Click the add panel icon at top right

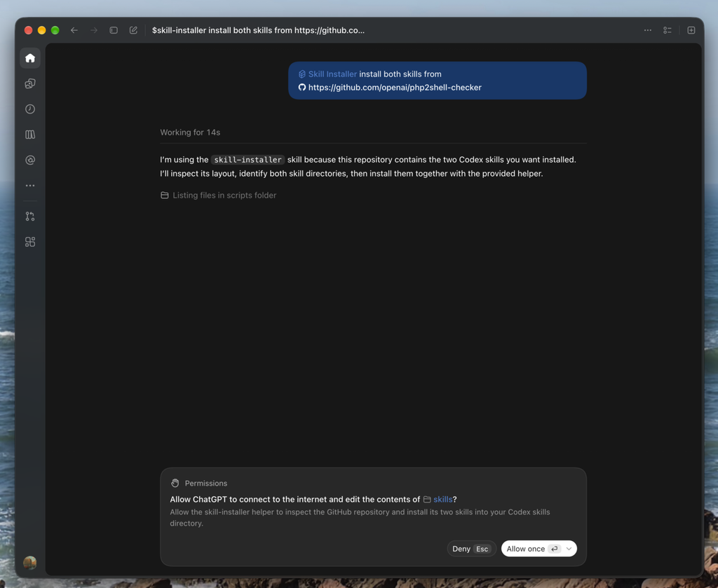[691, 30]
